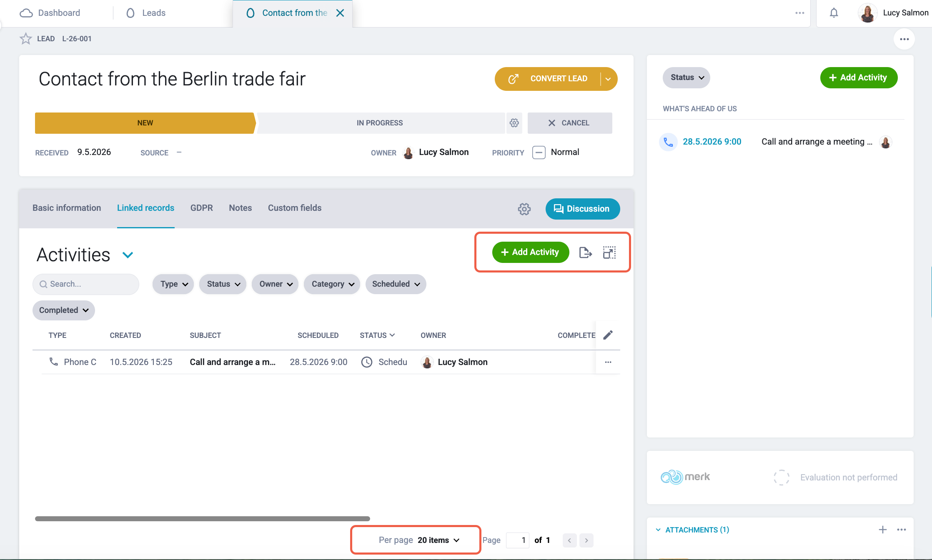
Task: Close the Contact from the tab
Action: tap(340, 13)
